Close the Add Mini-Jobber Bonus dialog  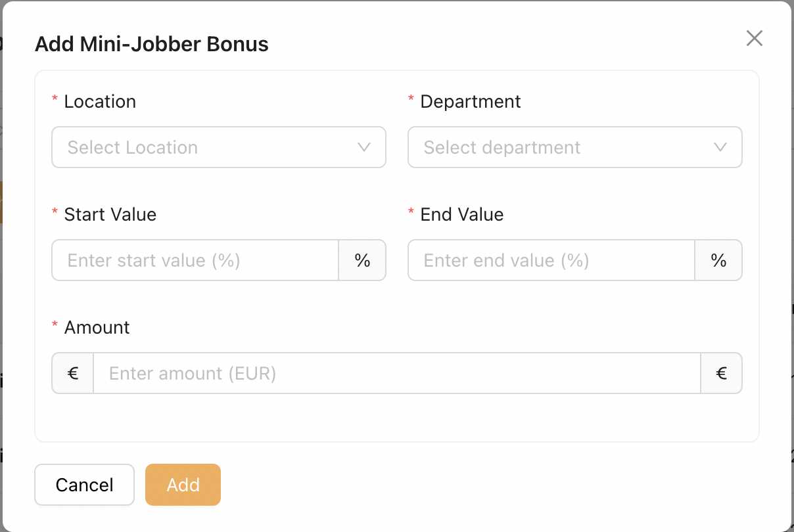(754, 38)
